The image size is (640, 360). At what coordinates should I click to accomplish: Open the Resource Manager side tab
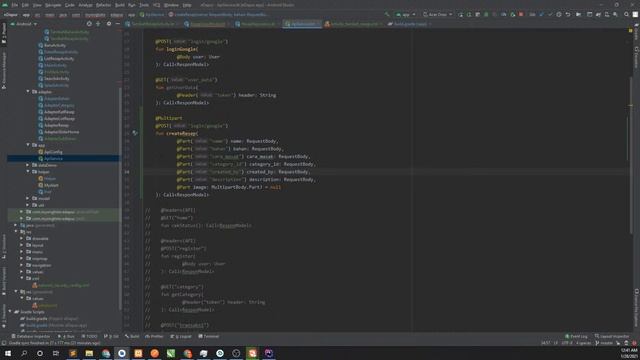click(x=4, y=70)
